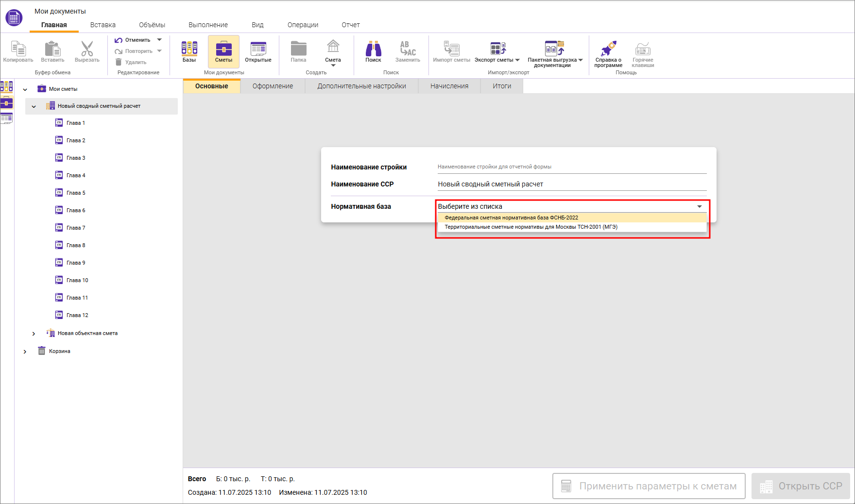The image size is (855, 504).
Task: Switch to the Оформление tab
Action: 273,86
